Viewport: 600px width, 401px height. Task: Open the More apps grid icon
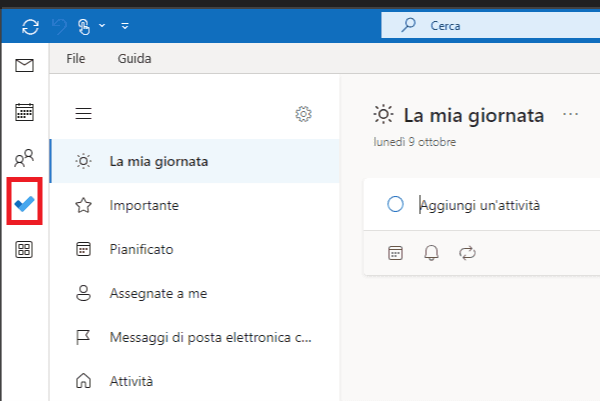24,250
